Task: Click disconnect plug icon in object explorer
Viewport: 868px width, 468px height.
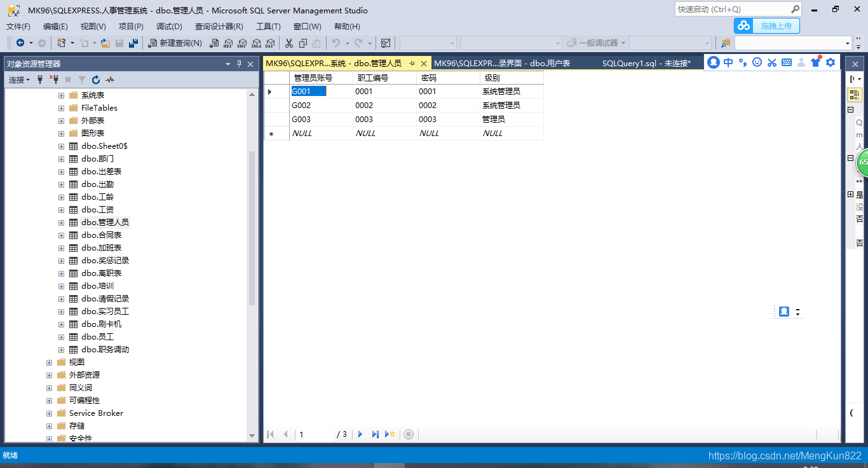Action: [54, 79]
